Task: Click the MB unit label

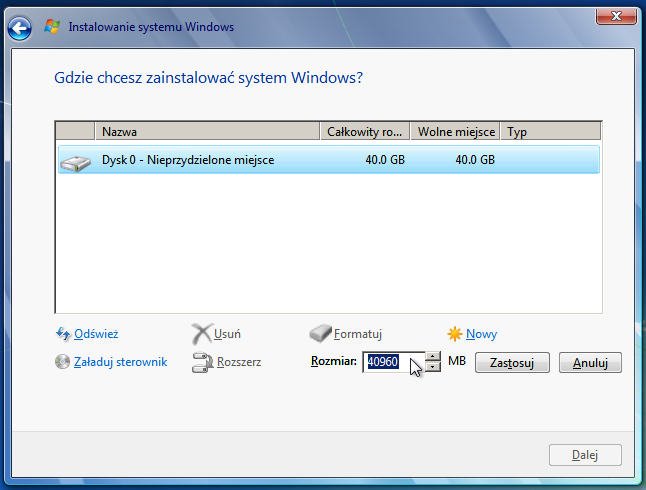Action: click(457, 361)
